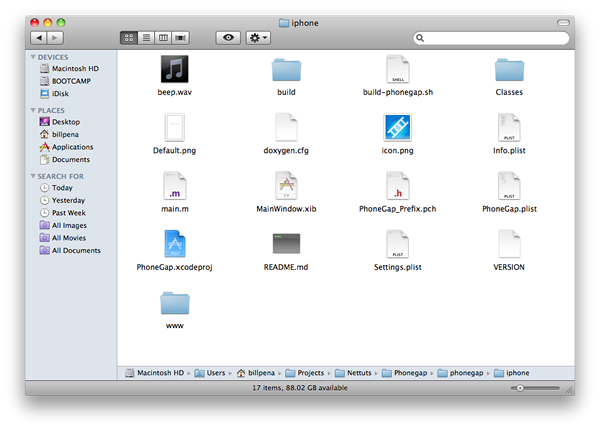The width and height of the screenshot is (600, 429).
Task: Click Users in the path bar
Action: click(210, 373)
